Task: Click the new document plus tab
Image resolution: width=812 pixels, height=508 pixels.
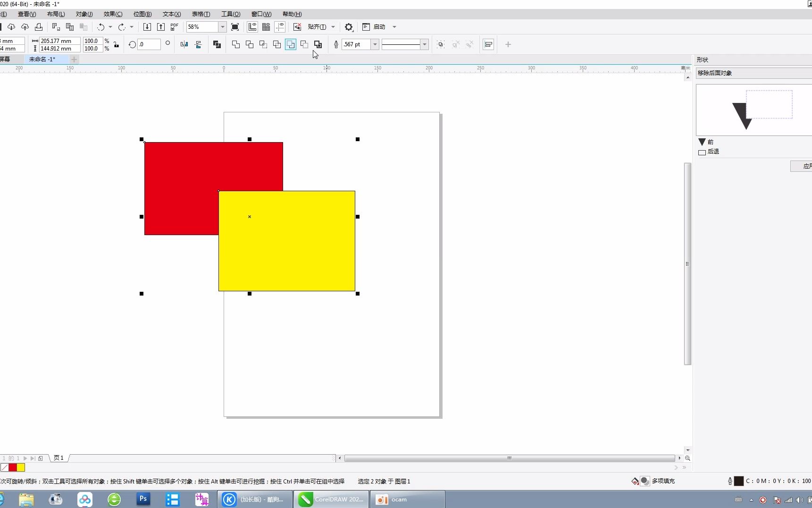Action: coord(74,59)
